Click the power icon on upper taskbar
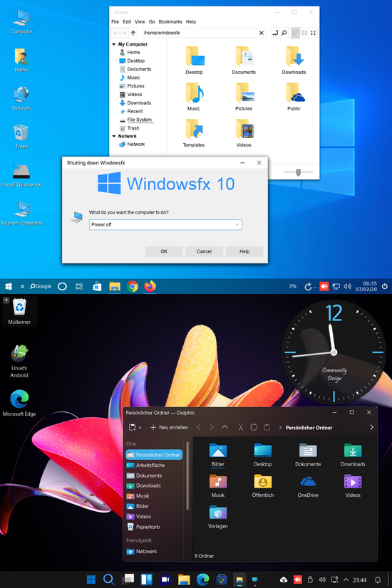The height and width of the screenshot is (588, 392). tap(384, 286)
